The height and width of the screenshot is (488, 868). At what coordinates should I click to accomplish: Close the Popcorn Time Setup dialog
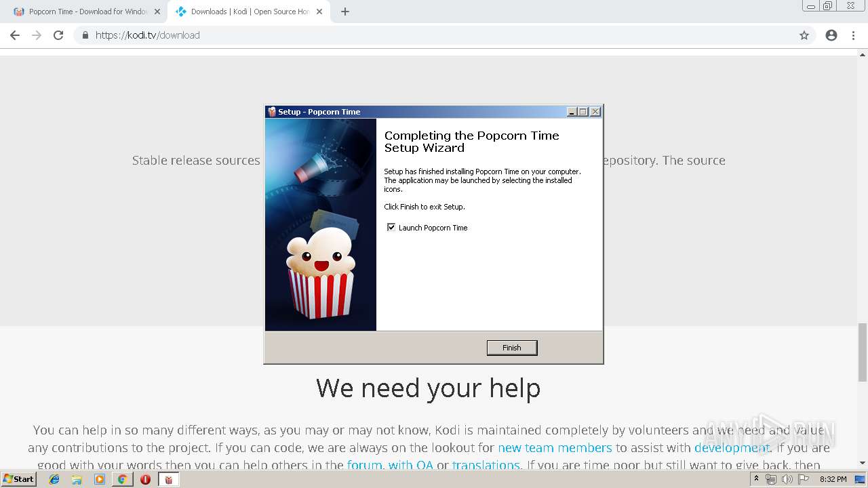(x=595, y=112)
